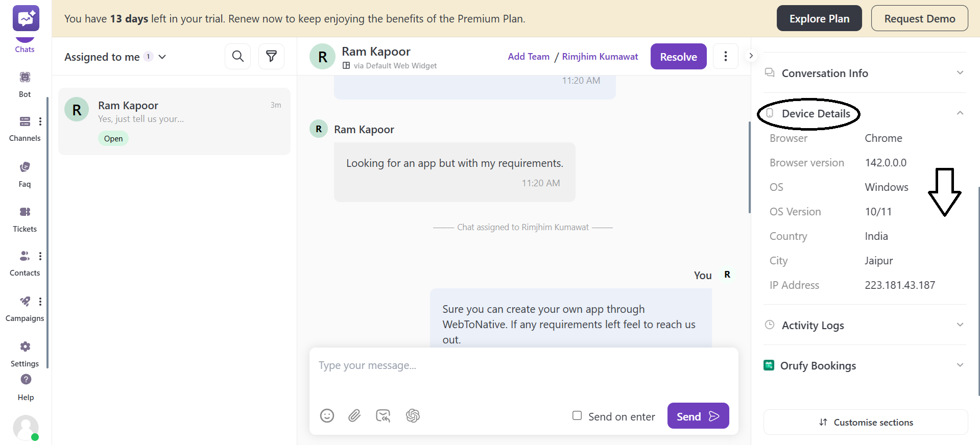Open Bot section in sidebar
Image resolution: width=980 pixels, height=445 pixels.
tap(25, 84)
